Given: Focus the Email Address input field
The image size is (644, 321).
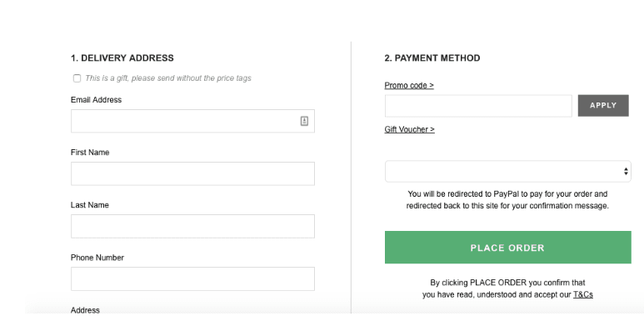Looking at the screenshot, I should (192, 121).
